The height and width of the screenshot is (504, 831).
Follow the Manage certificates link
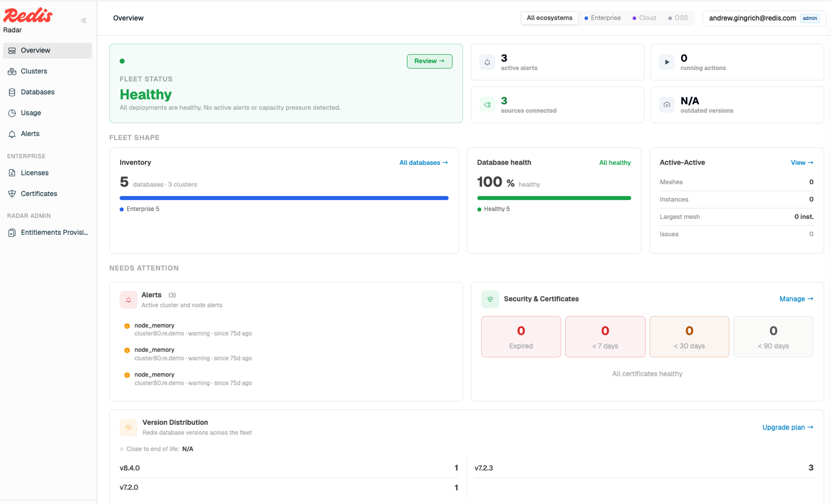(x=796, y=299)
